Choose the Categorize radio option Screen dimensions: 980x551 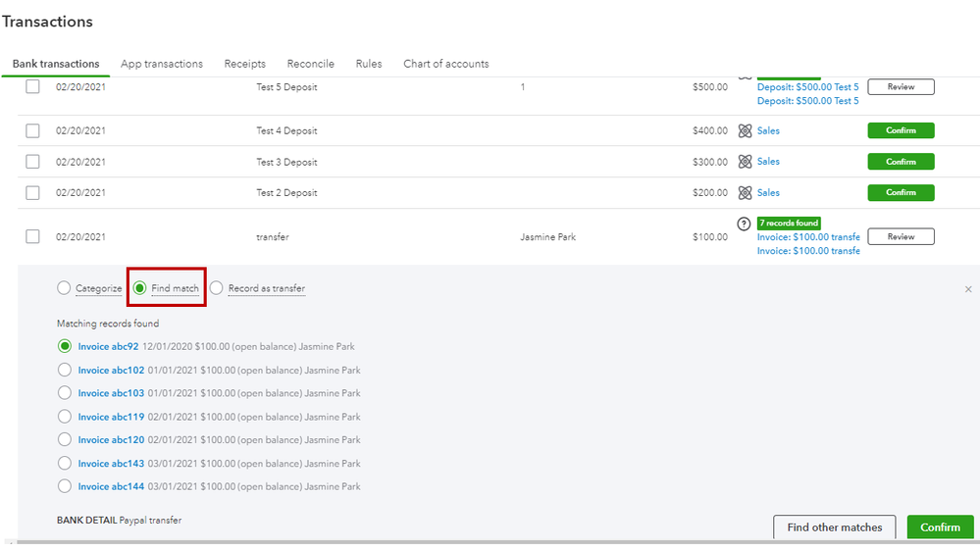[x=64, y=288]
